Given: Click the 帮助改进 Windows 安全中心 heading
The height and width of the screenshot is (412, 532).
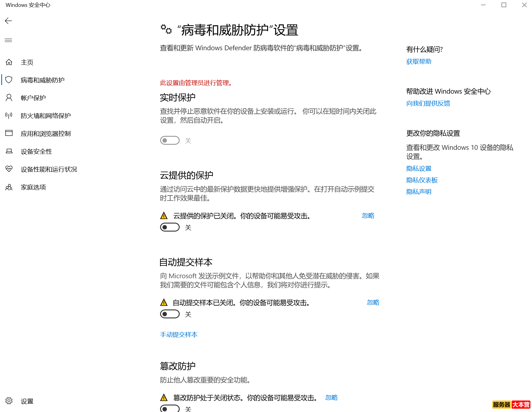Looking at the screenshot, I should (448, 91).
